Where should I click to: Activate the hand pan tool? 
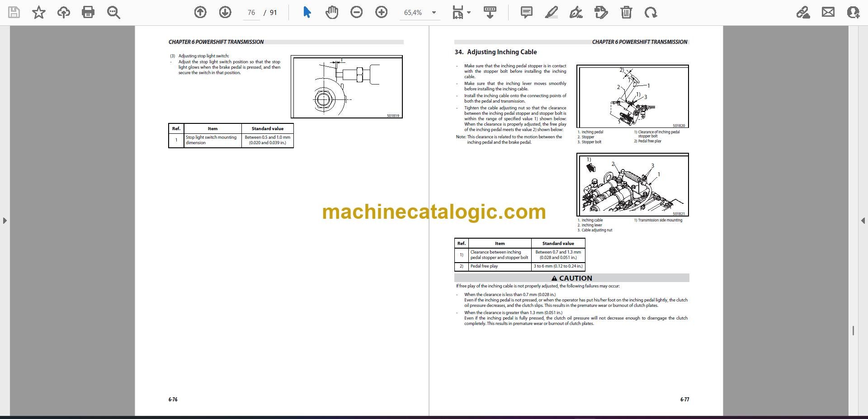coord(332,13)
